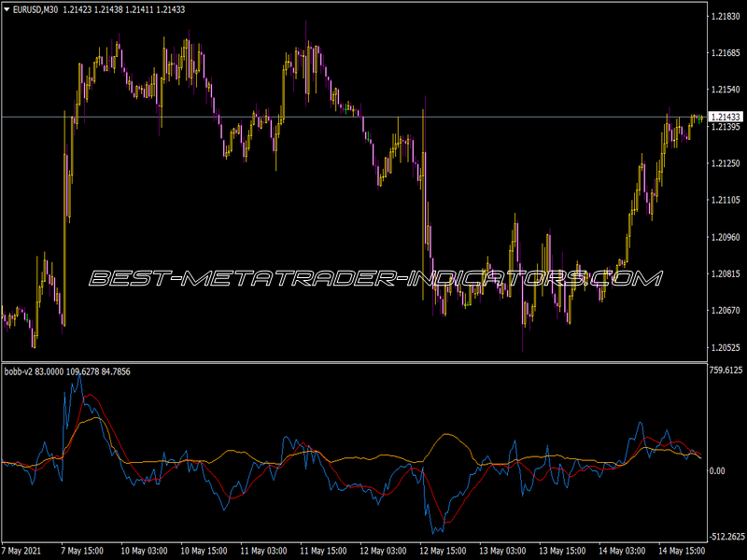Image resolution: width=747 pixels, height=560 pixels.
Task: Click the 1.21105 price axis label
Action: (726, 200)
